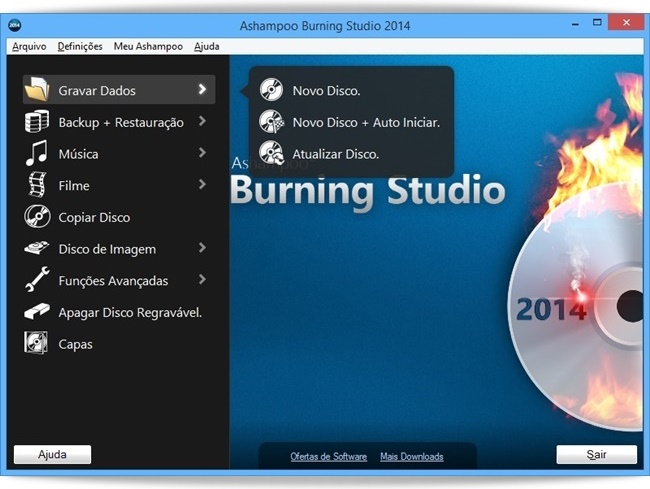Expand the Gravar Dados submenu arrow
Image resolution: width=650 pixels, height=489 pixels.
click(x=202, y=89)
